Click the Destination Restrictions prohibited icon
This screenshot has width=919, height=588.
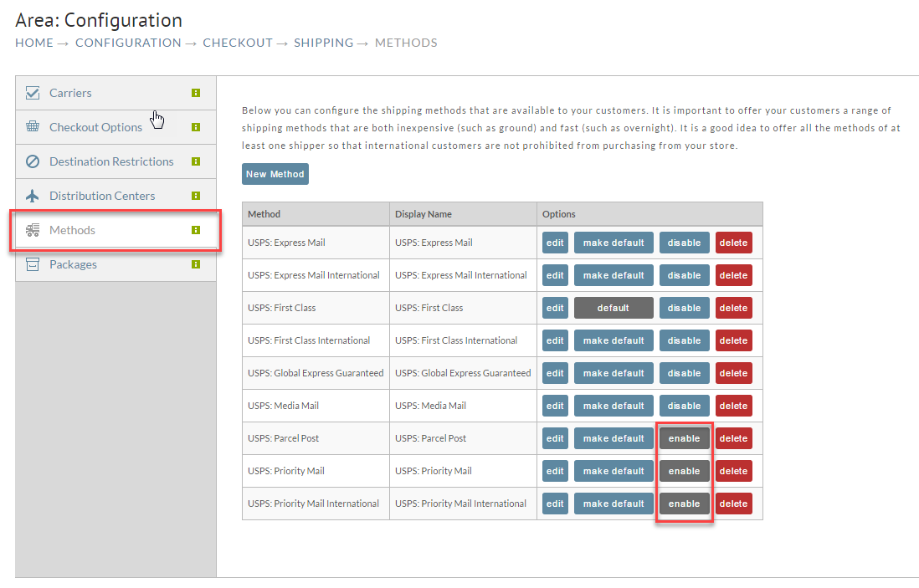pyautogui.click(x=33, y=161)
